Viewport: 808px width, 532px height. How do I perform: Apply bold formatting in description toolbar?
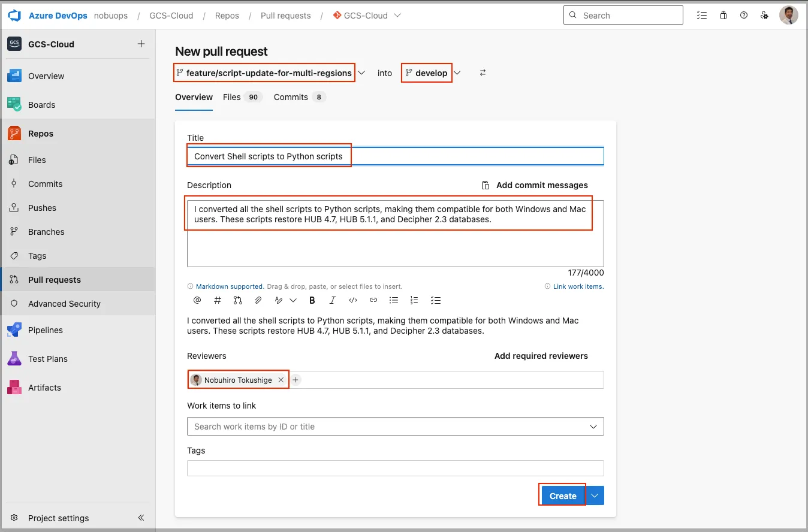pyautogui.click(x=312, y=300)
